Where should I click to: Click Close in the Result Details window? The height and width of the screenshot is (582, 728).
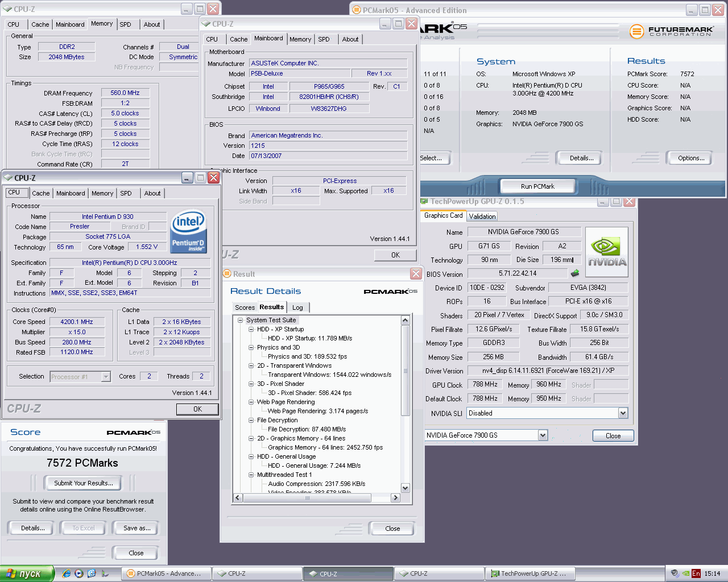coord(392,529)
